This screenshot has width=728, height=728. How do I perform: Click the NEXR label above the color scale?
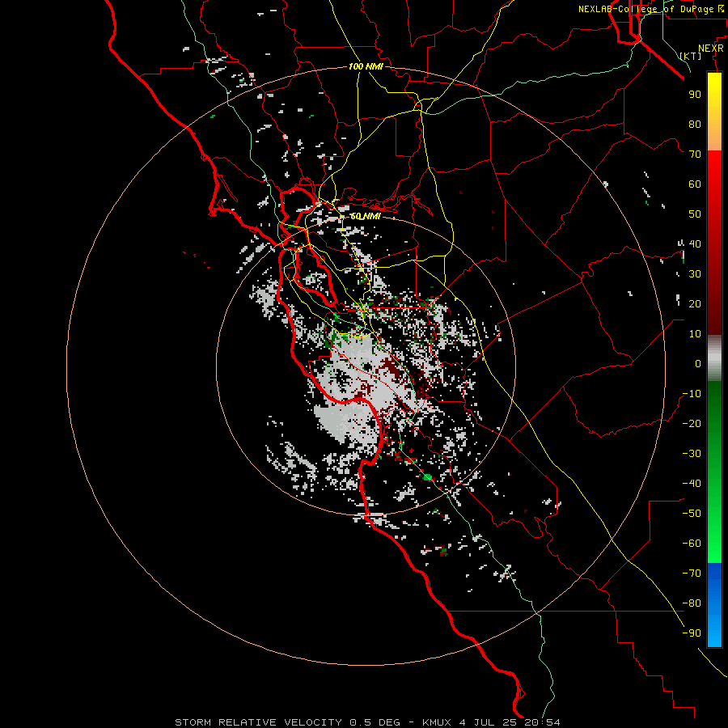point(711,49)
